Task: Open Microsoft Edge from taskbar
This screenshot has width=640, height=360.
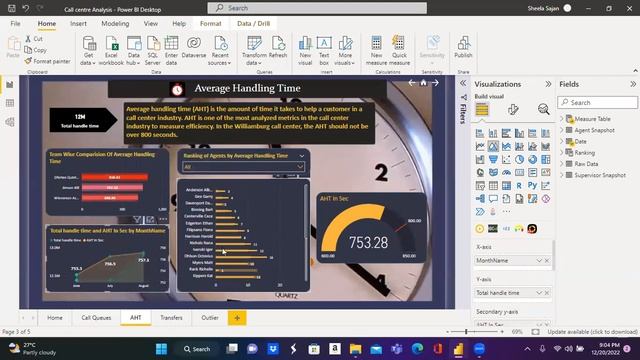Action: click(x=417, y=349)
